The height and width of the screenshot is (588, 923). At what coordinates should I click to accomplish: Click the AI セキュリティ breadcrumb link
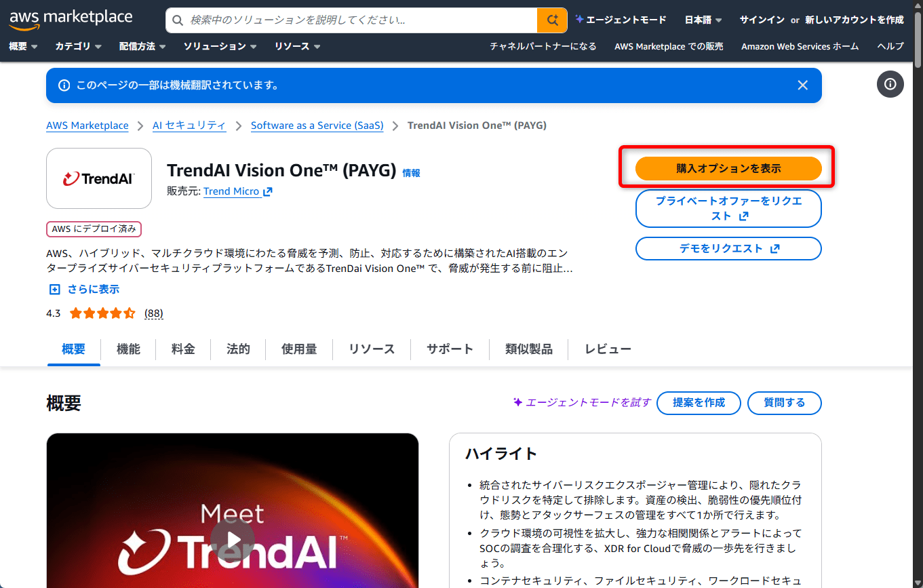point(189,125)
